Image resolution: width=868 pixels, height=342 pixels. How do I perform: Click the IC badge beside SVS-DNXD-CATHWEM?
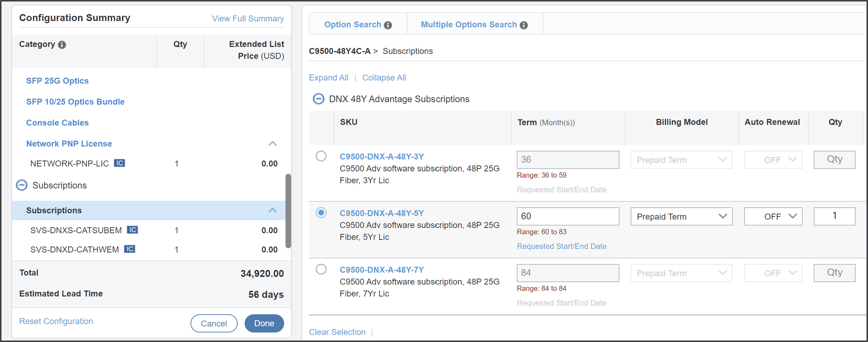click(130, 249)
